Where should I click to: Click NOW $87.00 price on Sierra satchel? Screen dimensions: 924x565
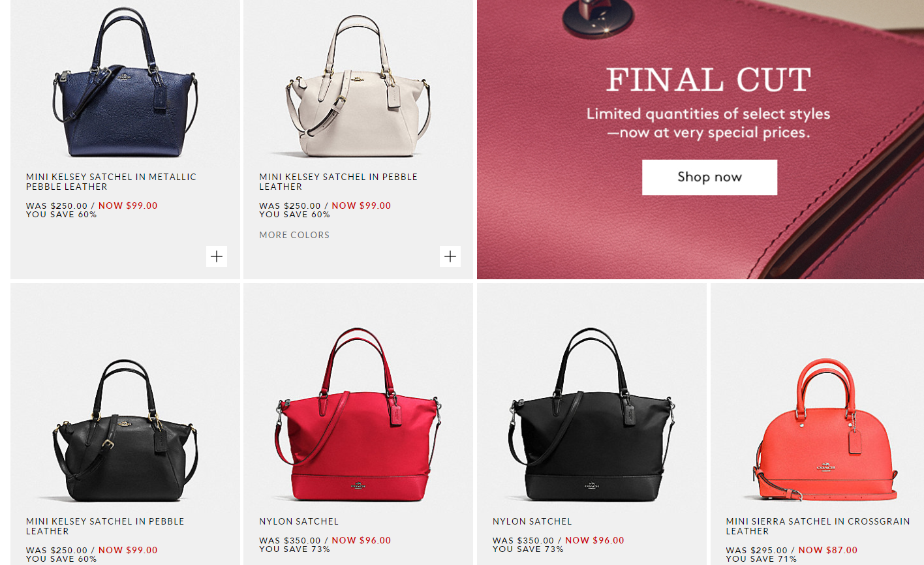828,550
